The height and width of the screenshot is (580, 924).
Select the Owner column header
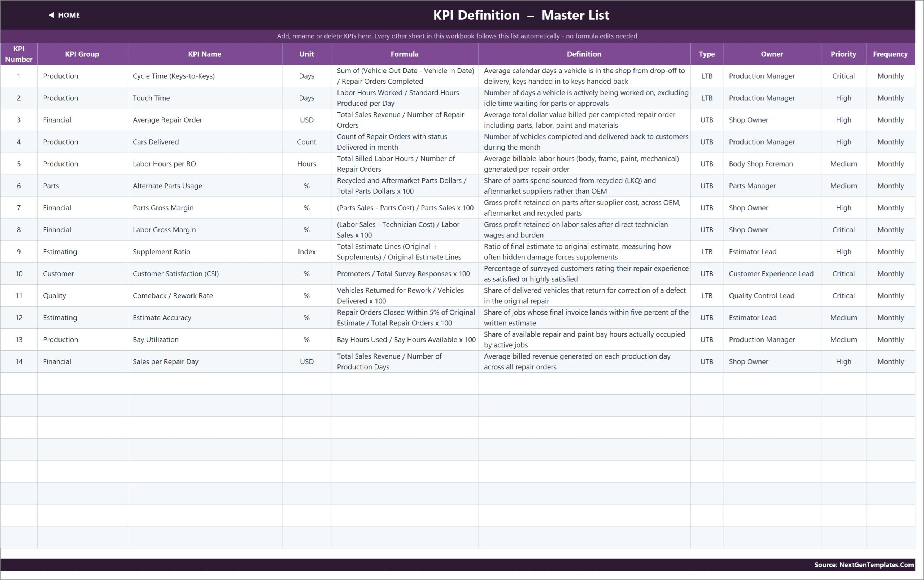[x=772, y=54]
